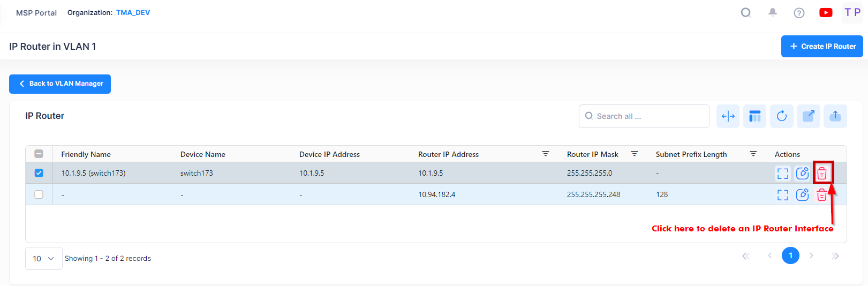The width and height of the screenshot is (868, 286).
Task: Check the second row checkbox
Action: click(x=39, y=194)
